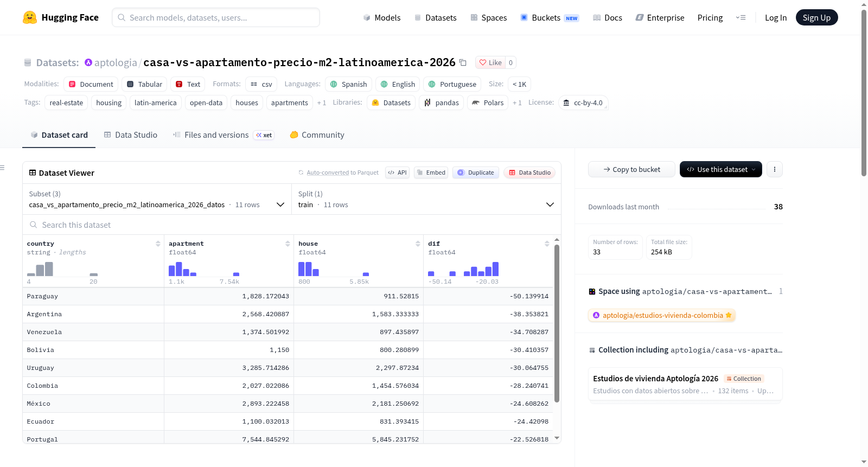Expand the Subset dropdown
This screenshot has height=467, width=868.
point(157,200)
